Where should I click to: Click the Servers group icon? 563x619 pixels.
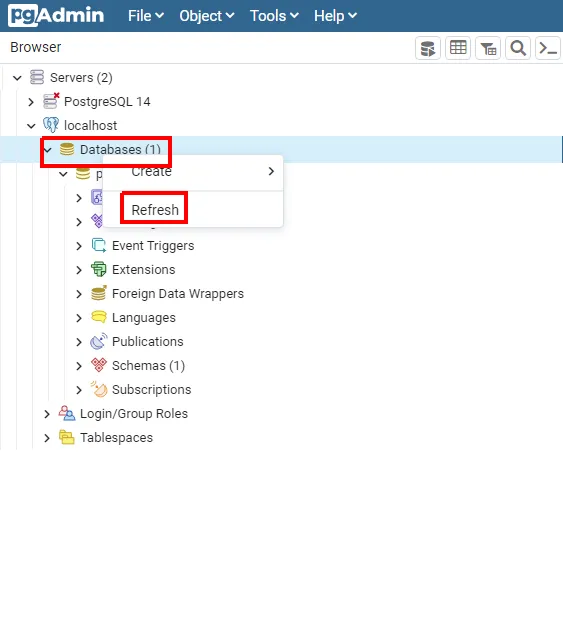(x=37, y=77)
